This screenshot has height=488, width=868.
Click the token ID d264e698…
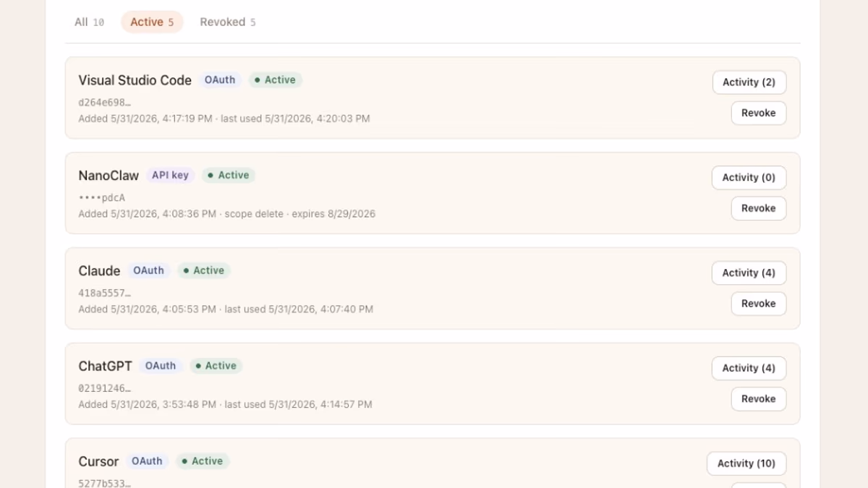[x=104, y=103]
